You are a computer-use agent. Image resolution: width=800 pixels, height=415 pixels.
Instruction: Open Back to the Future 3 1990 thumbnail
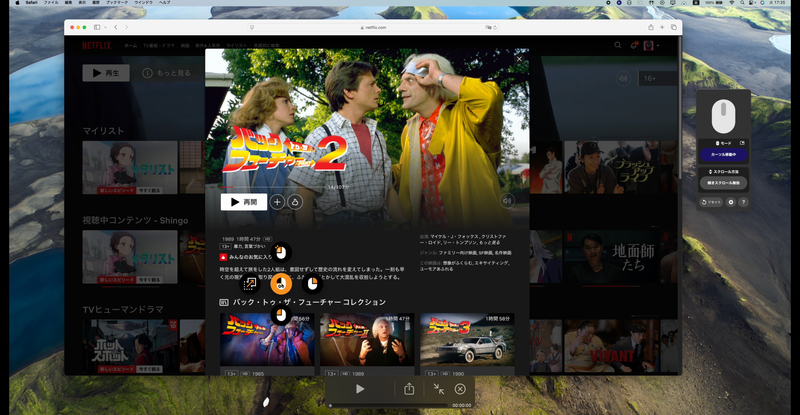pyautogui.click(x=467, y=339)
